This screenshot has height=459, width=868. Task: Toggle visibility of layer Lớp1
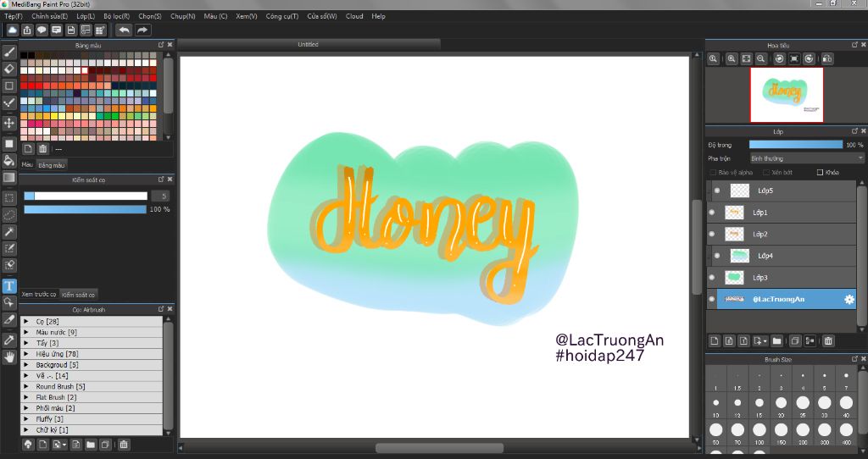pyautogui.click(x=712, y=213)
